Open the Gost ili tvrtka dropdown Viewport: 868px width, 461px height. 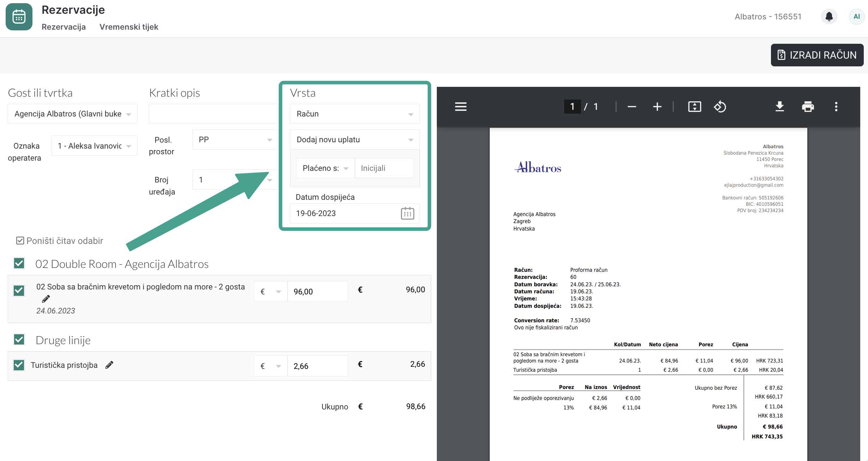pyautogui.click(x=73, y=114)
